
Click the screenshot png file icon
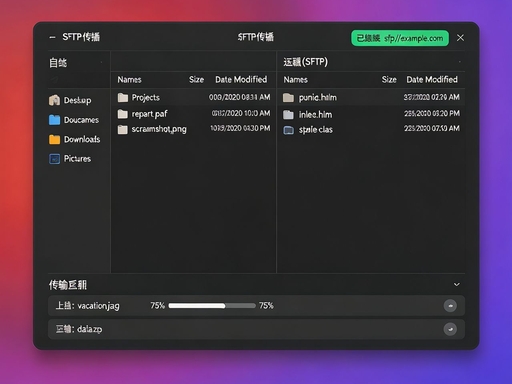click(123, 129)
